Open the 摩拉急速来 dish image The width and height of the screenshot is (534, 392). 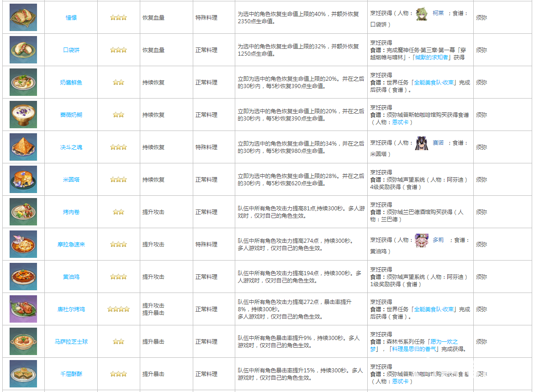pos(23,244)
